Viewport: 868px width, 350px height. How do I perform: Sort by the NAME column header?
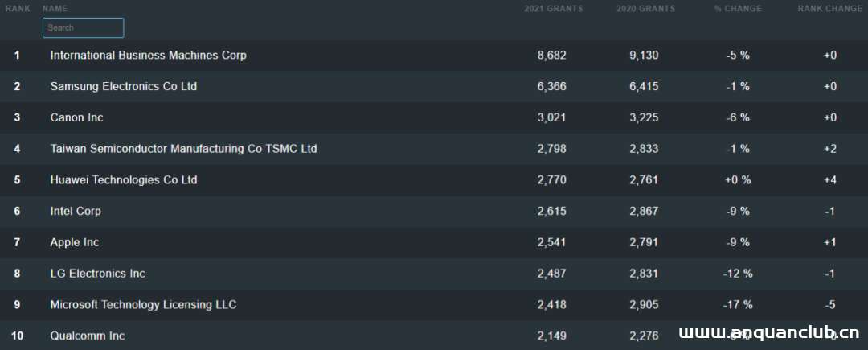click(x=55, y=9)
